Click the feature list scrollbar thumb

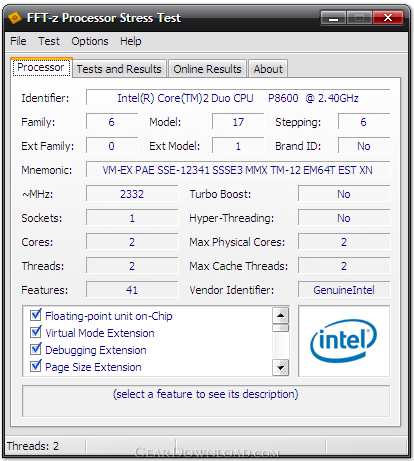280,328
